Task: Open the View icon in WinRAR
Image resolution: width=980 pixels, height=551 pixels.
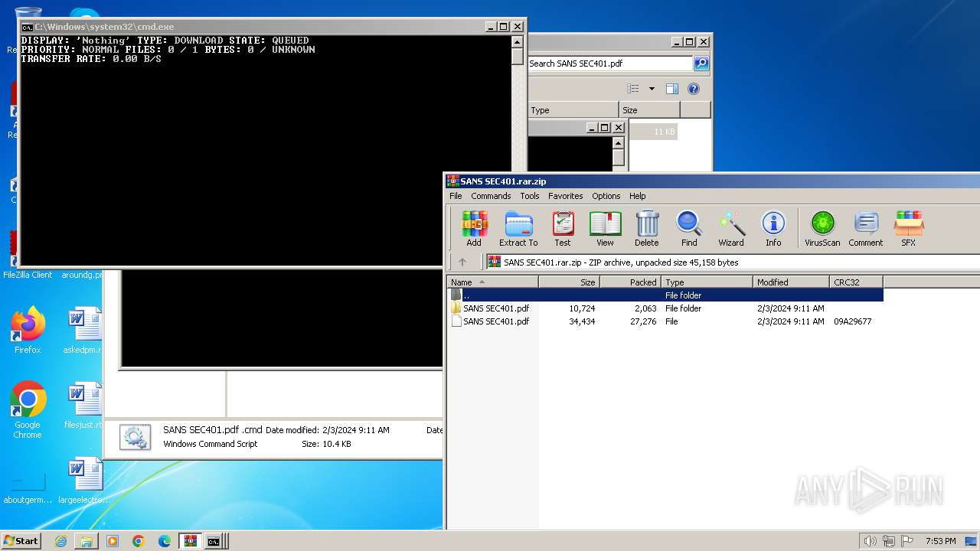Action: [605, 229]
